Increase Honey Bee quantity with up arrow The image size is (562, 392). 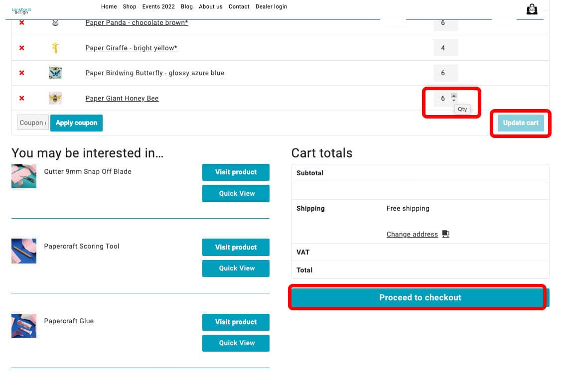coord(453,96)
